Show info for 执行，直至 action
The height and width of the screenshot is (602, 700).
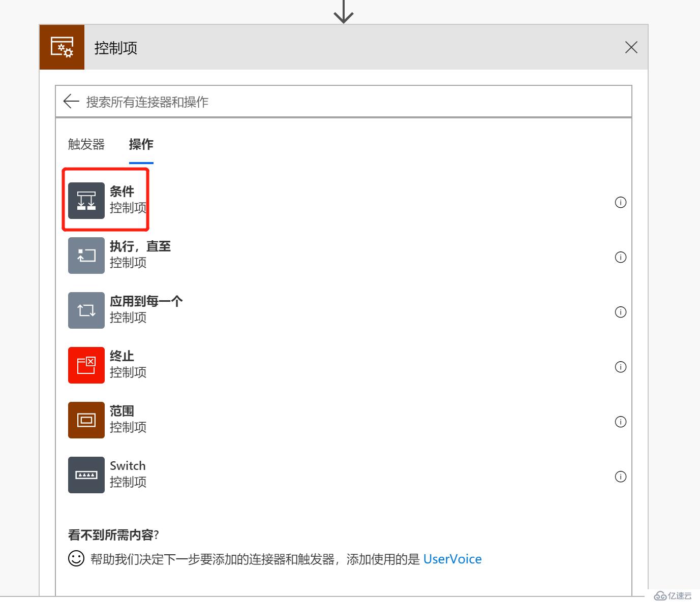tap(621, 257)
